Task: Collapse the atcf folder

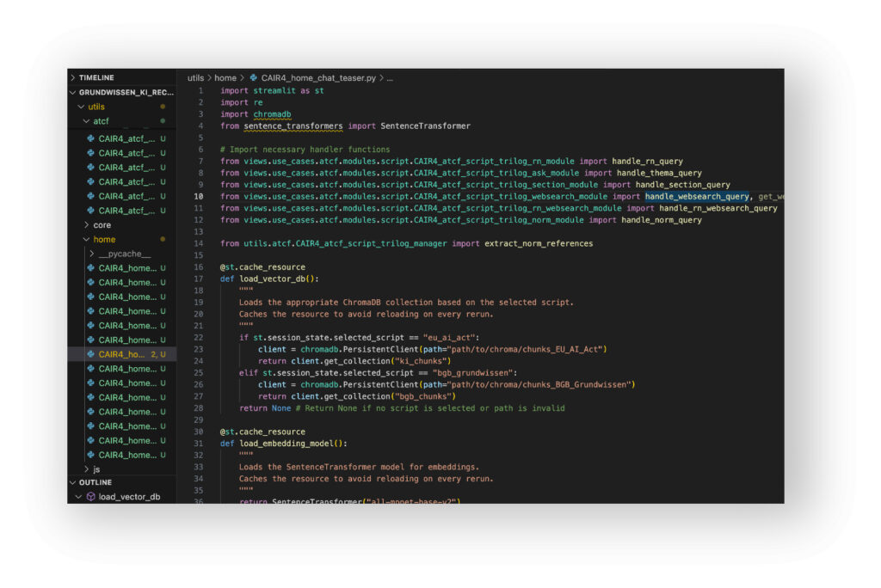Action: (x=87, y=121)
